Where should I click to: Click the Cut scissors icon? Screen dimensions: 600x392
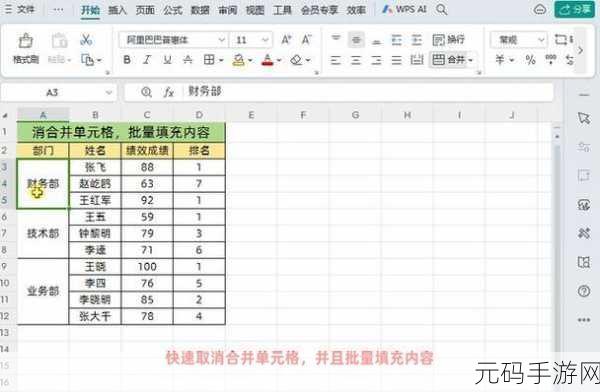point(86,39)
